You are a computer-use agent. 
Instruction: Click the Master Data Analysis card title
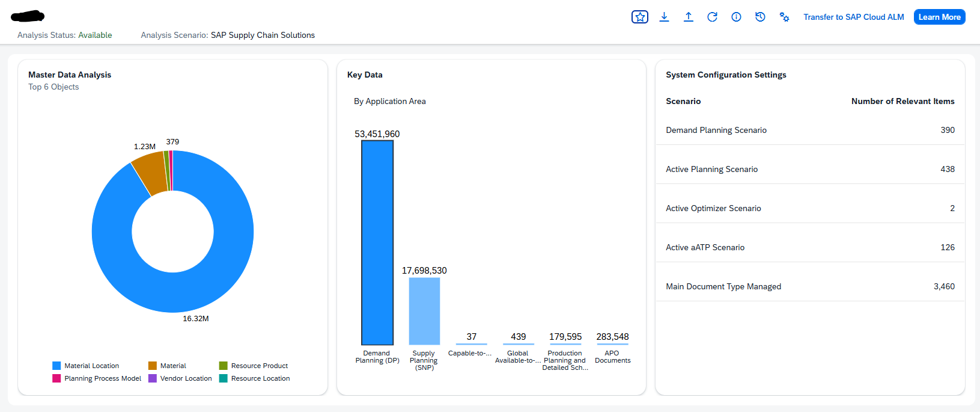pos(70,75)
